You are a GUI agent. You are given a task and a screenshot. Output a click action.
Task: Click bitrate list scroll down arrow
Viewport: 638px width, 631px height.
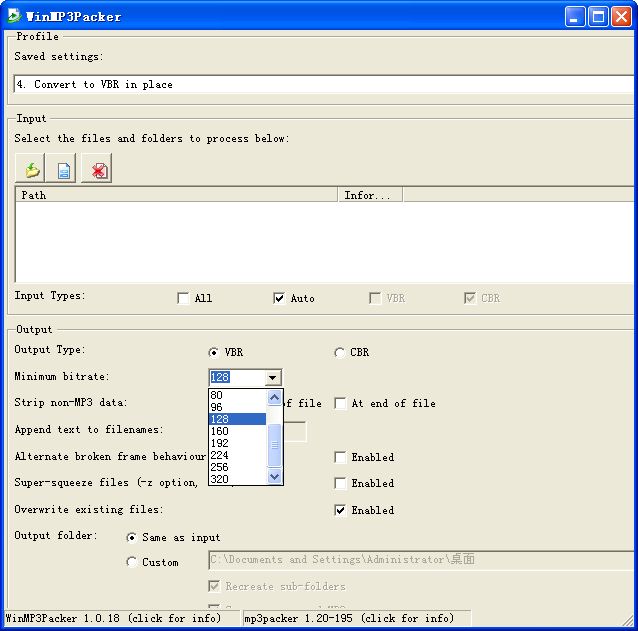(x=275, y=476)
